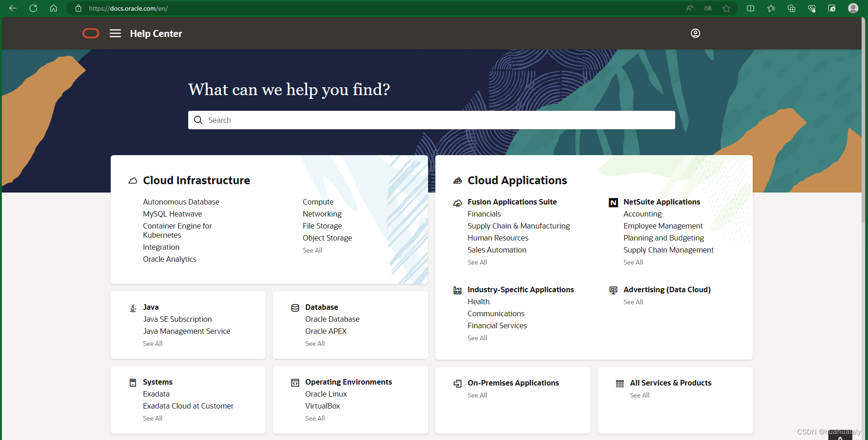Click the Cloud Infrastructure cloud icon
This screenshot has width=868, height=440.
(133, 181)
